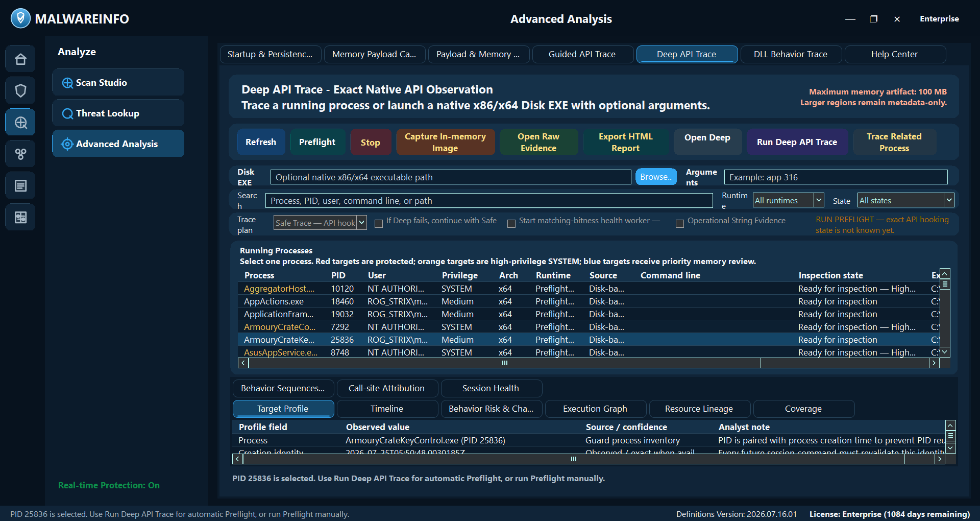Click the Refresh button
Image resolution: width=980 pixels, height=521 pixels.
(261, 142)
